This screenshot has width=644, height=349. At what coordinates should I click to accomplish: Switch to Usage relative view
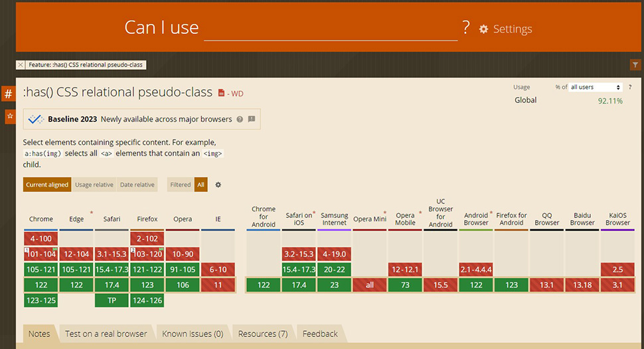(94, 185)
